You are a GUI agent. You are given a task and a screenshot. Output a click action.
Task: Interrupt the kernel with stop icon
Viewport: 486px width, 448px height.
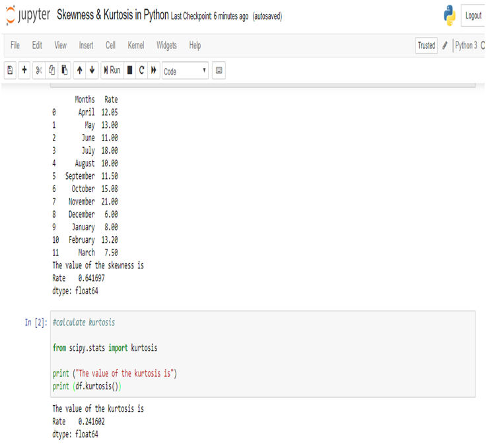coord(130,71)
